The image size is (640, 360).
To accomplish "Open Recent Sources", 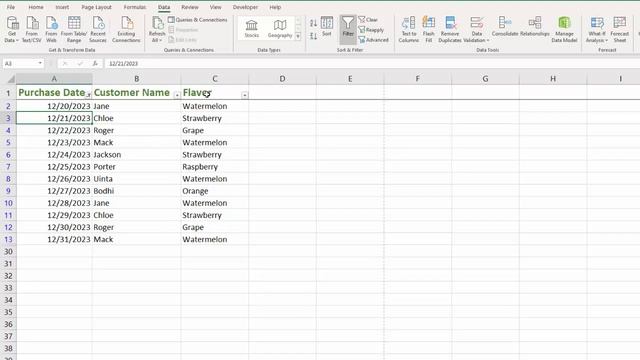I will pyautogui.click(x=98, y=29).
